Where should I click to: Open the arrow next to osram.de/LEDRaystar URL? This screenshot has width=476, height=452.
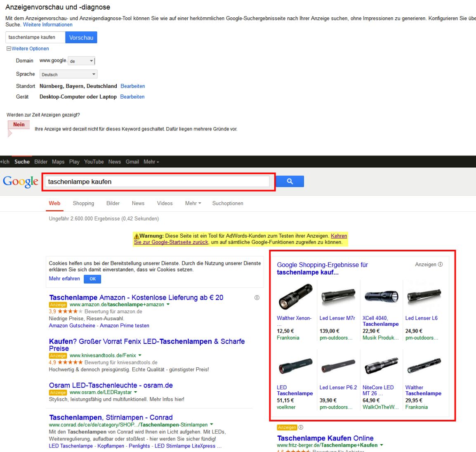pyautogui.click(x=135, y=393)
